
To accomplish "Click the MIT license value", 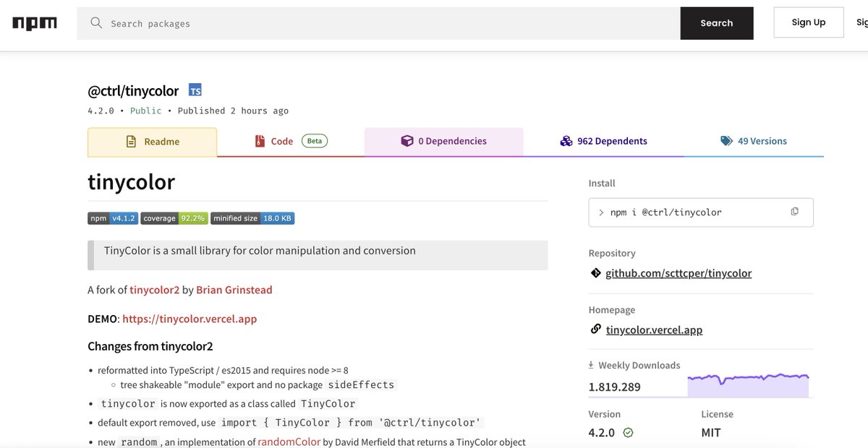I will [x=711, y=433].
